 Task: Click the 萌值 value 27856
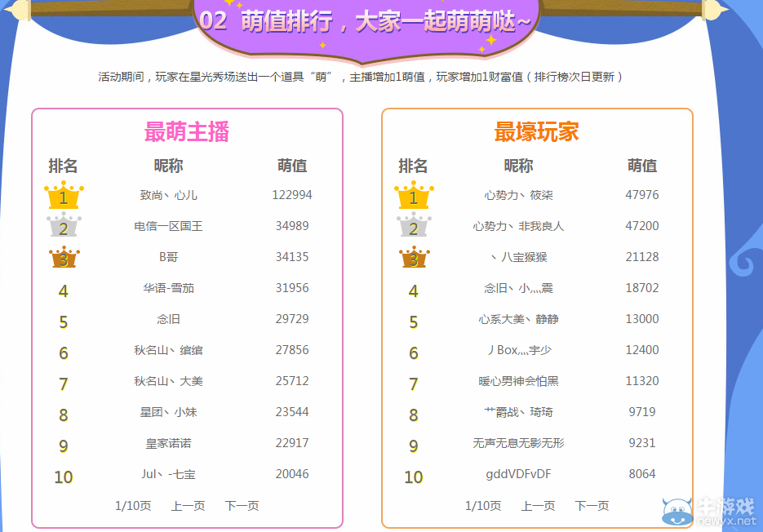click(292, 350)
